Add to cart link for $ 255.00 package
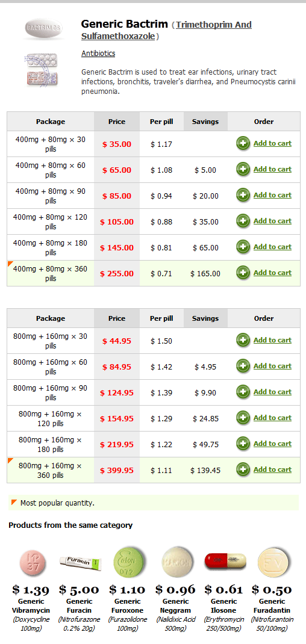The height and width of the screenshot is (644, 306). pos(272,273)
